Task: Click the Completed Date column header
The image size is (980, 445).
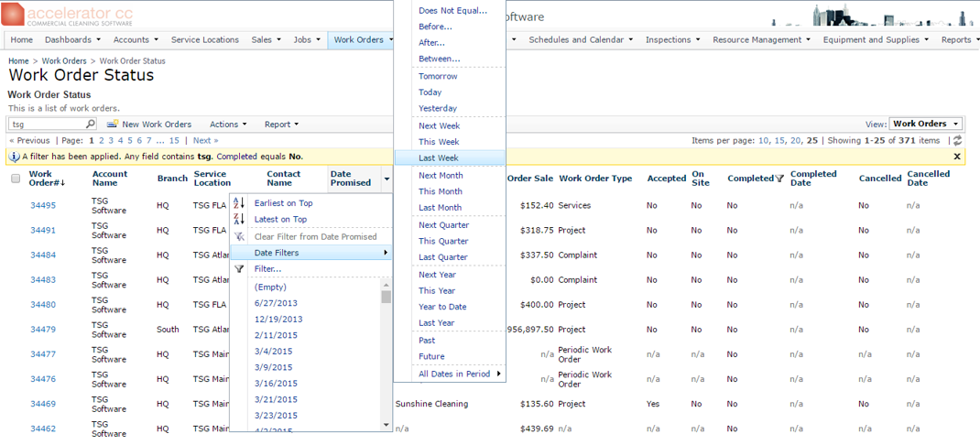Action: [x=811, y=179]
